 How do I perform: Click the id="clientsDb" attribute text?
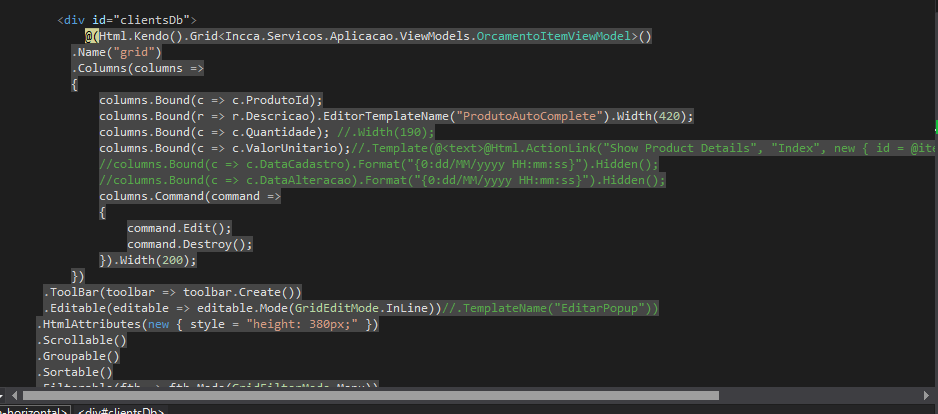141,20
